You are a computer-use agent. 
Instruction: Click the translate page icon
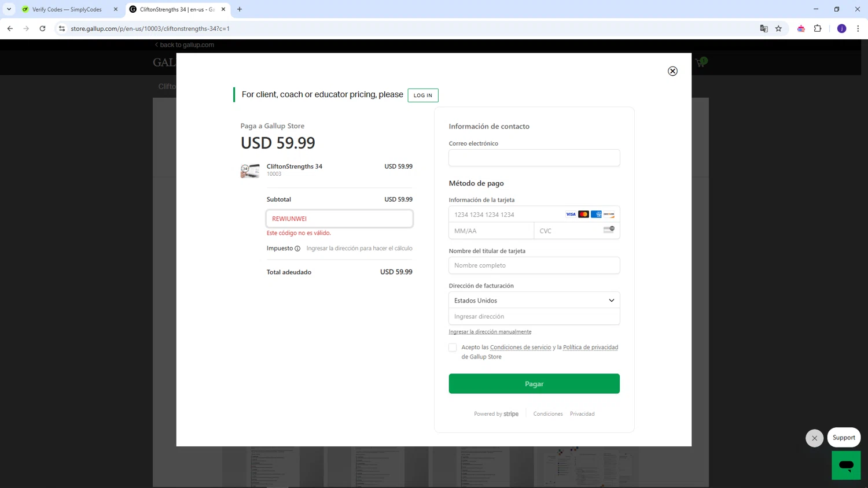(x=764, y=28)
